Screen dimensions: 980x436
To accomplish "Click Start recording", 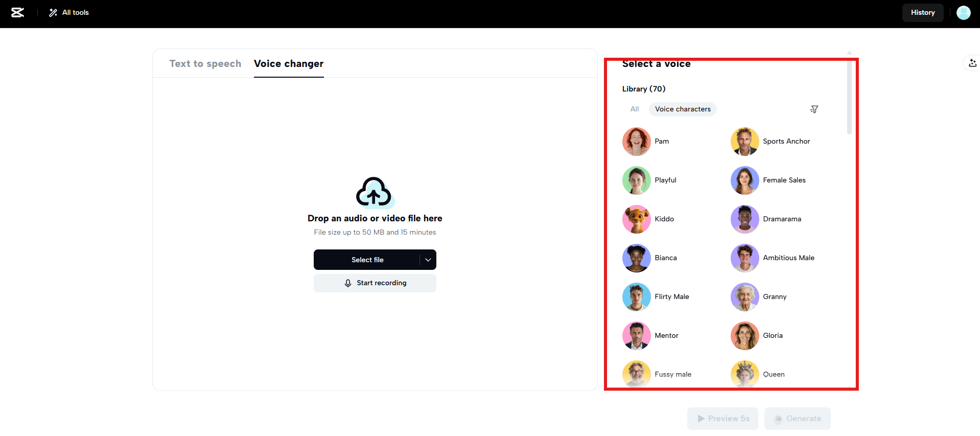I will 375,283.
